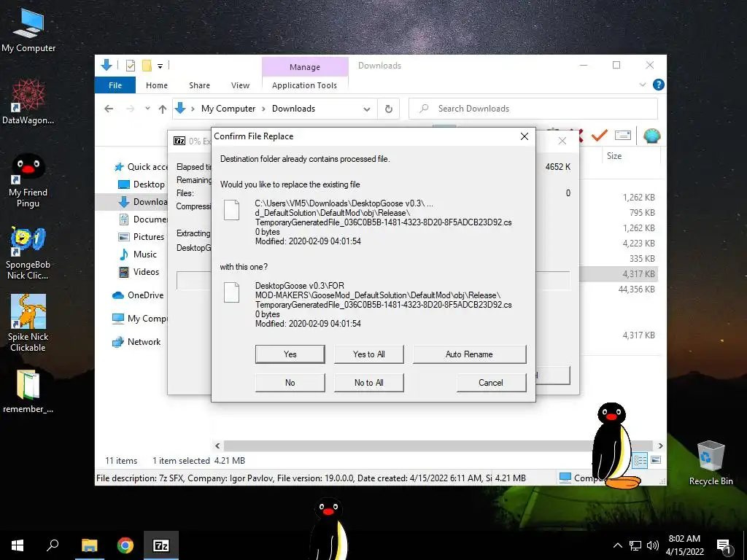Screen dimensions: 747x560
Task: Click the teal globe toolbar icon
Action: point(651,136)
